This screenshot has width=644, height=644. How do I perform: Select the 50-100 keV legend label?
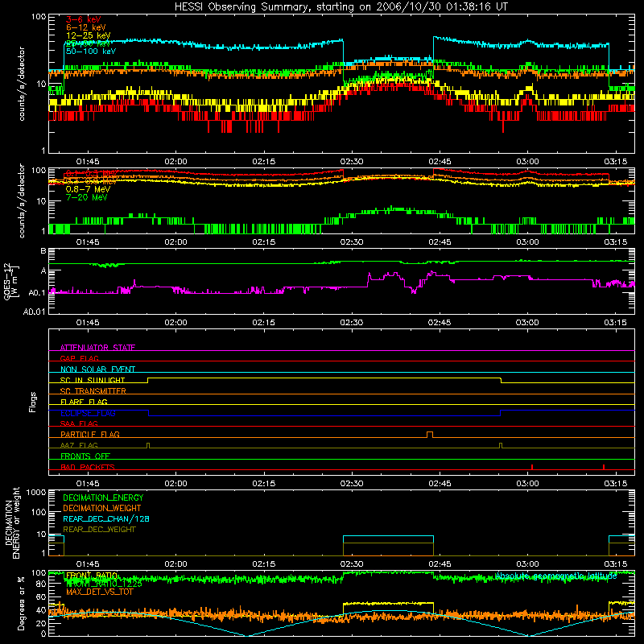[x=91, y=52]
